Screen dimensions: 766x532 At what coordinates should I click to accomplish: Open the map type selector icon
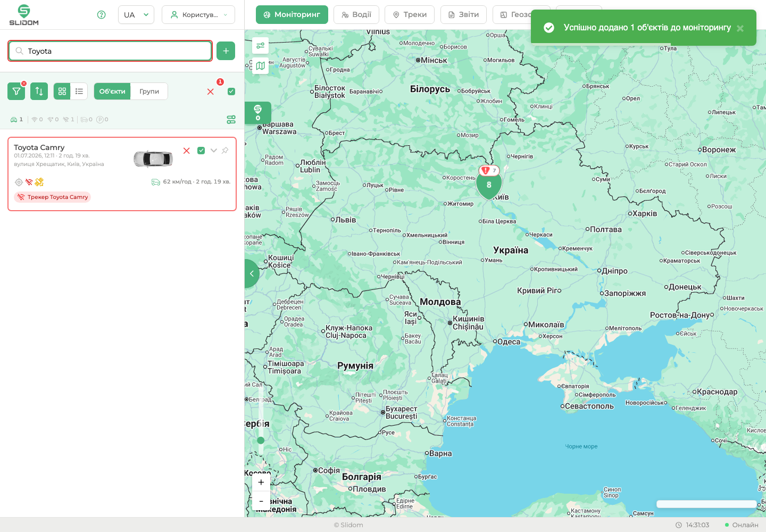(x=260, y=66)
